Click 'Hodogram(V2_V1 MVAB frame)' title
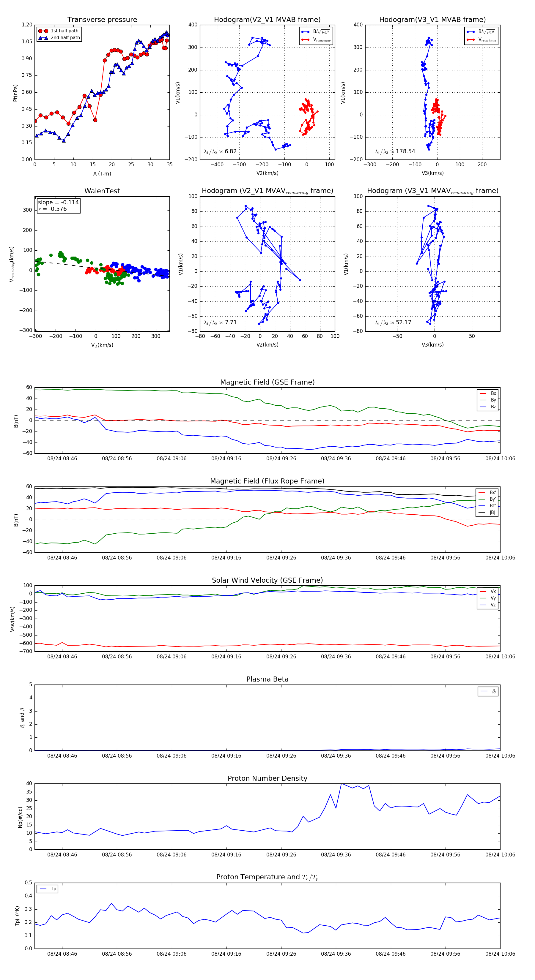535x980 pixels. tap(267, 20)
